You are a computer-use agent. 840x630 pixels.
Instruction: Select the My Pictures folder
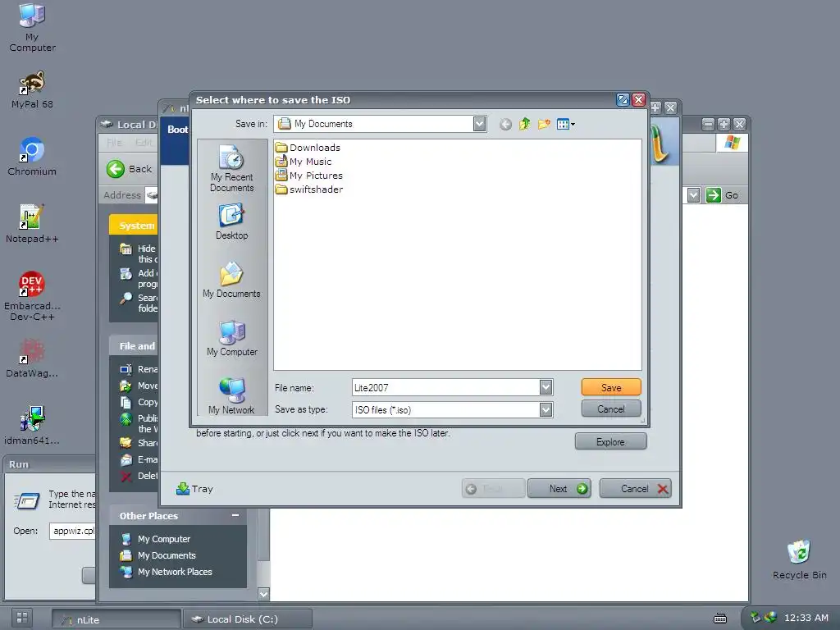(x=309, y=176)
